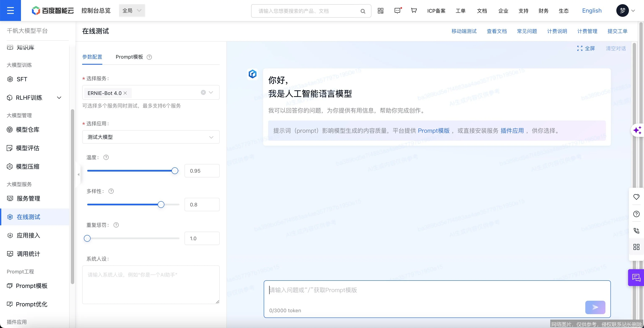Click the product grid icon next to search

(x=380, y=10)
